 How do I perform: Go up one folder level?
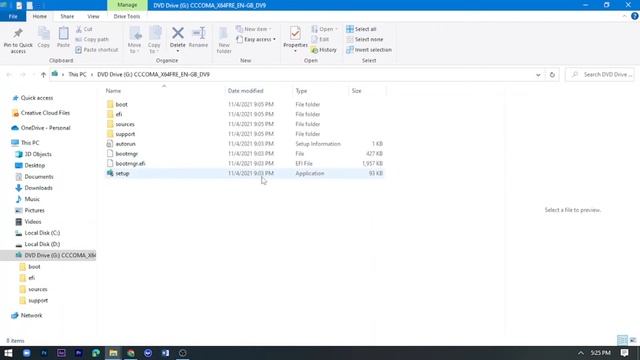(x=43, y=74)
